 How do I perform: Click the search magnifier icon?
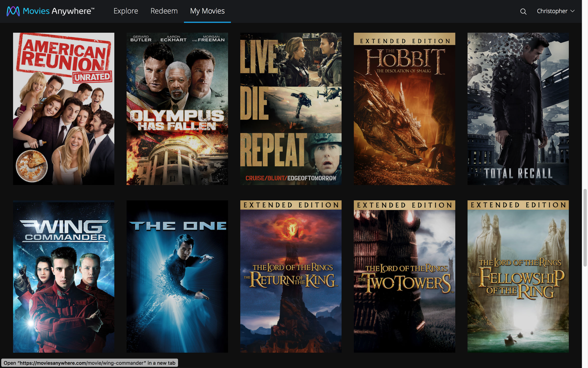click(523, 11)
